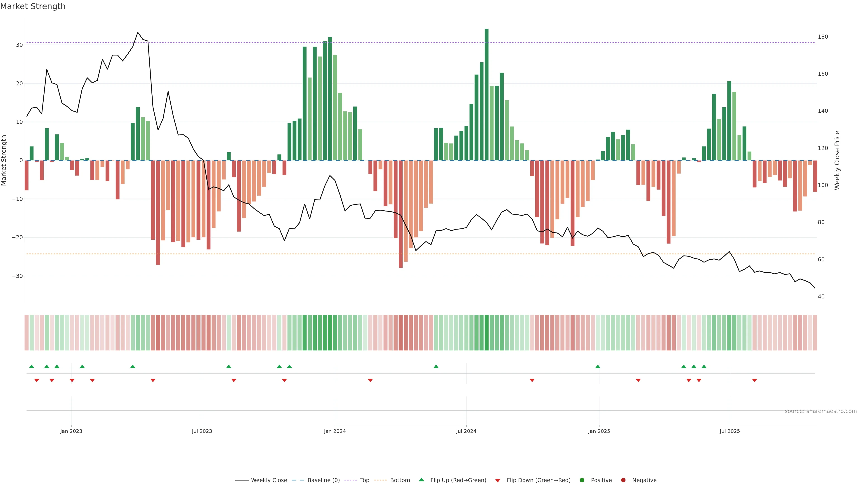The height and width of the screenshot is (488, 868).
Task: Click last red flip-down triangle marker
Action: [755, 380]
